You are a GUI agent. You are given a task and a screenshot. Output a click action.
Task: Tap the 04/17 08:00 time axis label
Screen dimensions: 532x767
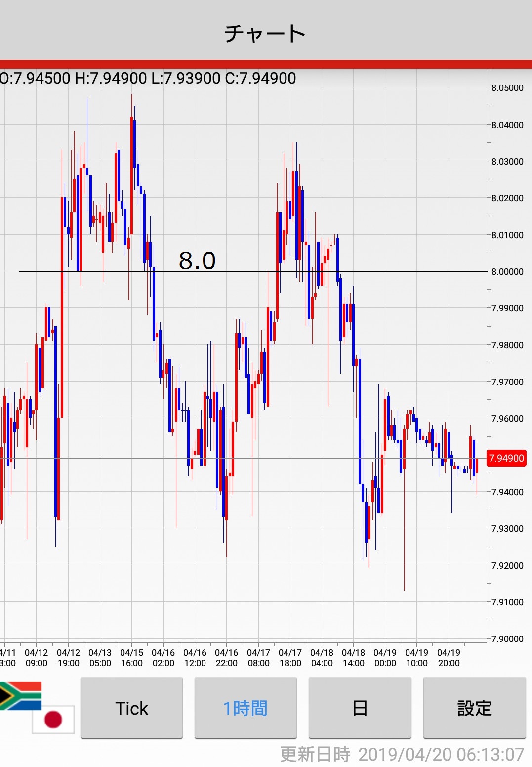pos(258,658)
